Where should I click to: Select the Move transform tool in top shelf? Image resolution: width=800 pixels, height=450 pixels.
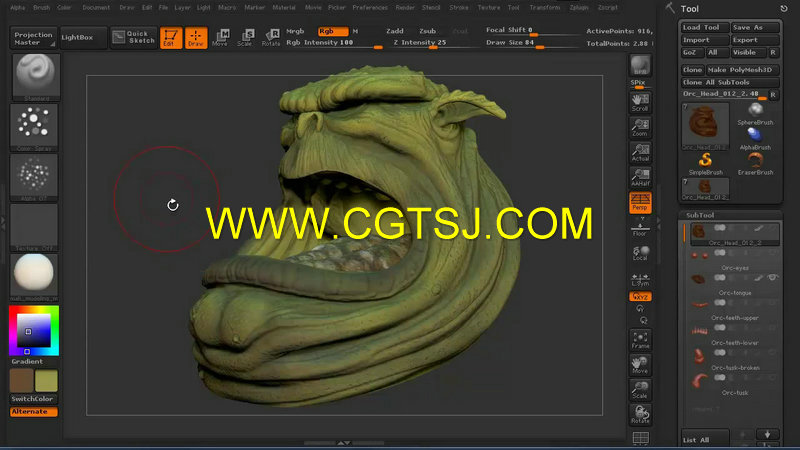pos(221,38)
